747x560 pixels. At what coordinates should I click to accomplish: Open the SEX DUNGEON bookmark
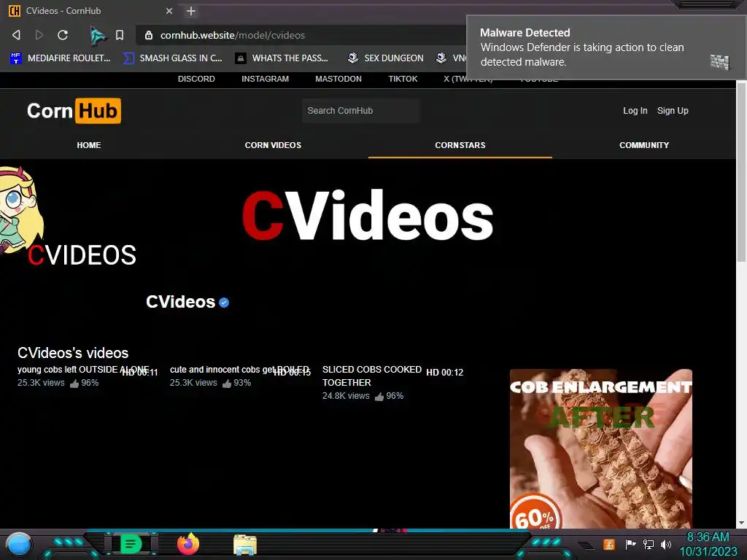(385, 58)
